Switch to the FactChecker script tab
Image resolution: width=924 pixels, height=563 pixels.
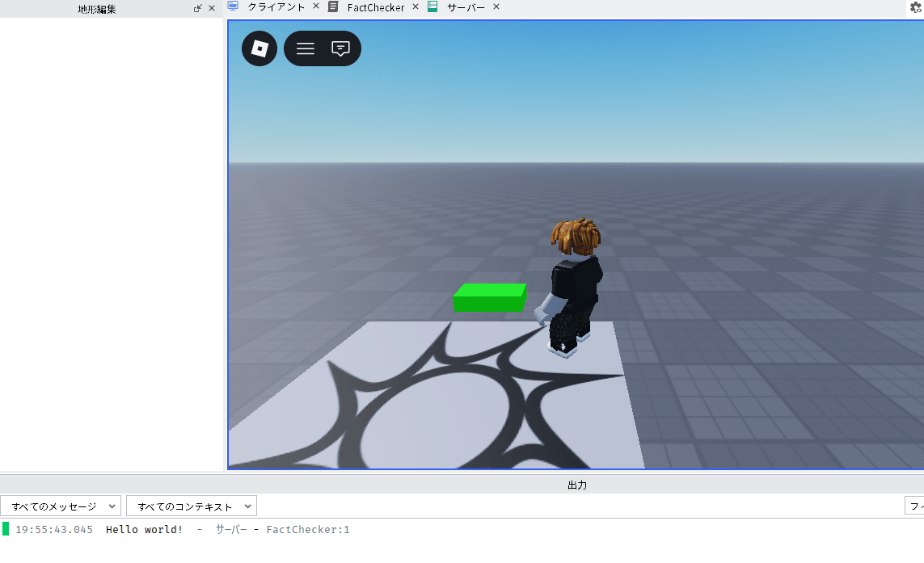click(x=375, y=7)
